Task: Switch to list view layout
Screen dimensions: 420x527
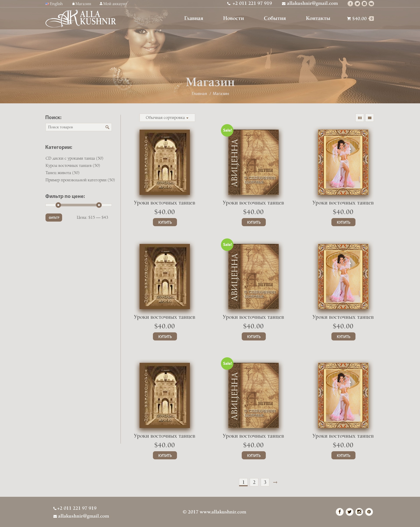Action: tap(369, 118)
